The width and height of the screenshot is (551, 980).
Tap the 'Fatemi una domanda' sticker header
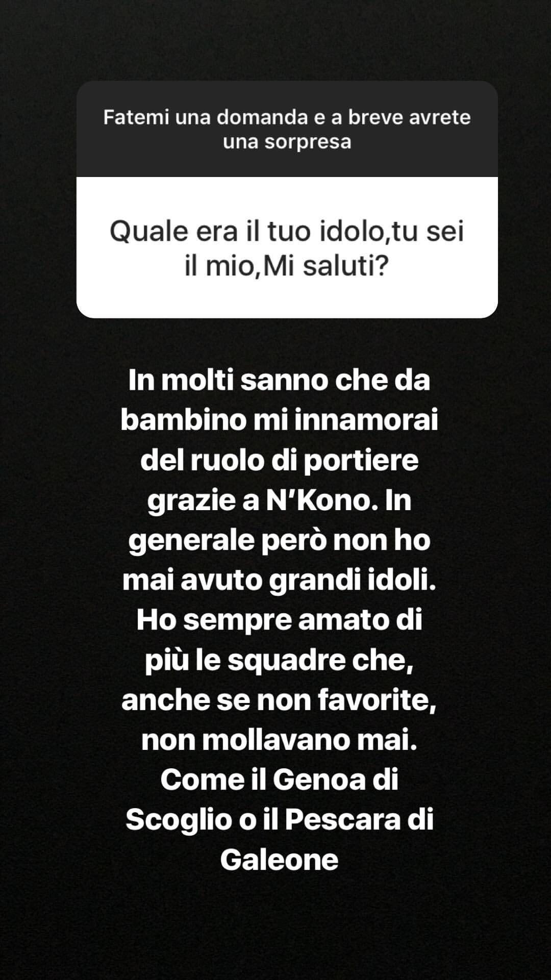pyautogui.click(x=287, y=129)
